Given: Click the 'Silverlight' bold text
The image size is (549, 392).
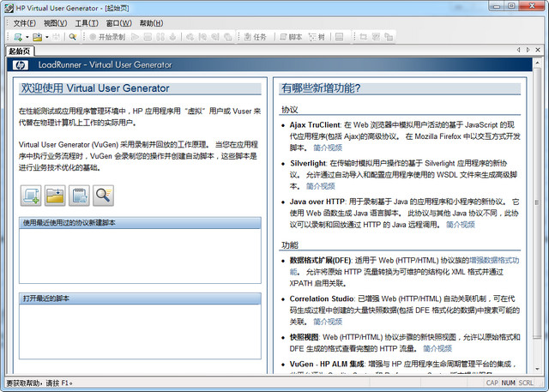Looking at the screenshot, I should (308, 164).
